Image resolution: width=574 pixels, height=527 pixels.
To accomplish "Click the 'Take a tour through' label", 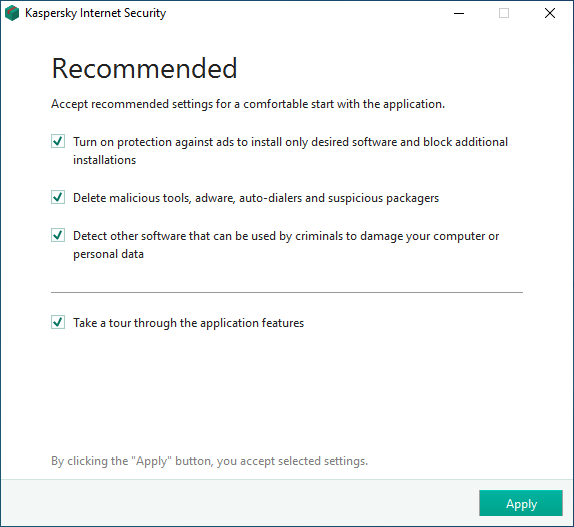I will [189, 323].
